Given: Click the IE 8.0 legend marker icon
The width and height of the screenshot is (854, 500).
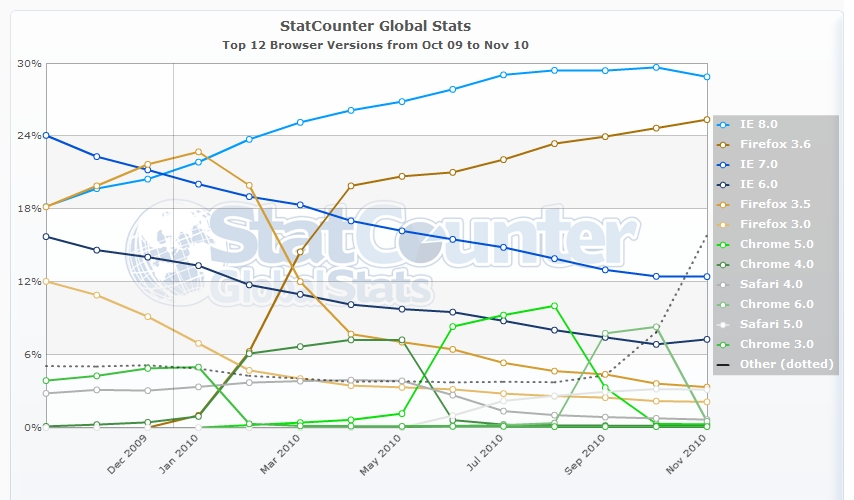Looking at the screenshot, I should (723, 124).
